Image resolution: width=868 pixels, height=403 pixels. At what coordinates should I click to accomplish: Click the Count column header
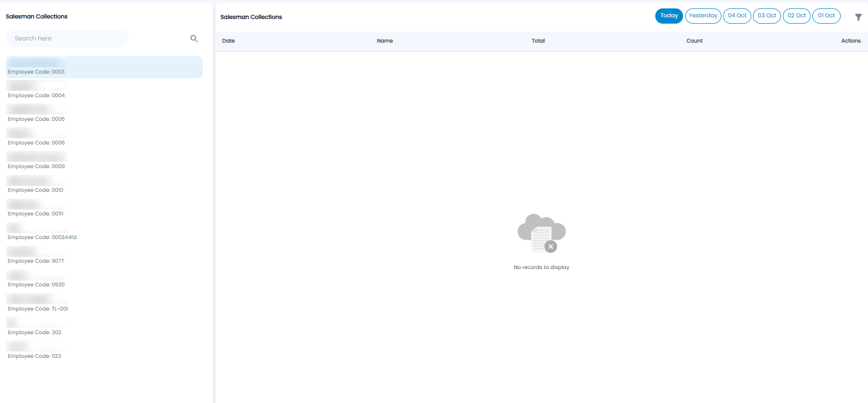[x=694, y=41]
